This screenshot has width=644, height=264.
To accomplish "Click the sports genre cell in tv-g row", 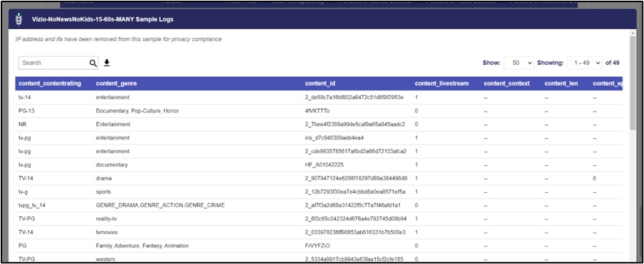I will point(103,191).
